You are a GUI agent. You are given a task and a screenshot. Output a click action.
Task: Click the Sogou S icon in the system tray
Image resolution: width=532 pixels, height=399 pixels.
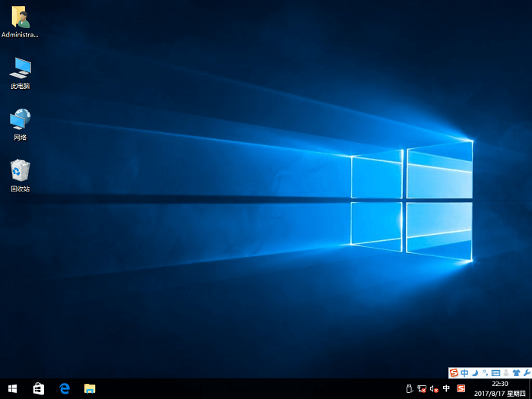pos(461,388)
